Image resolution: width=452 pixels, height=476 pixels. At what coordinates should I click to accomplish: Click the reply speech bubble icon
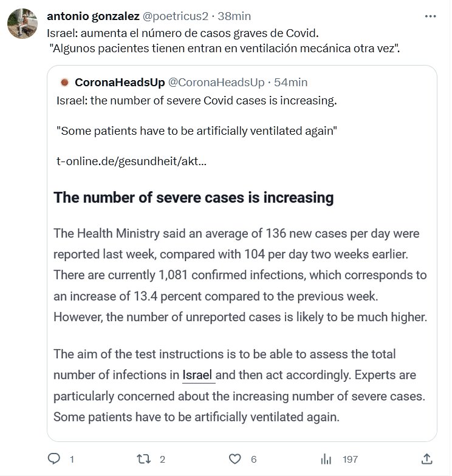tap(53, 459)
